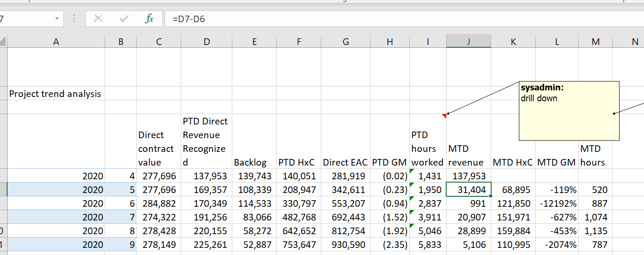Select cell with value 930,590
The width and height of the screenshot is (644, 255).
[x=345, y=244]
